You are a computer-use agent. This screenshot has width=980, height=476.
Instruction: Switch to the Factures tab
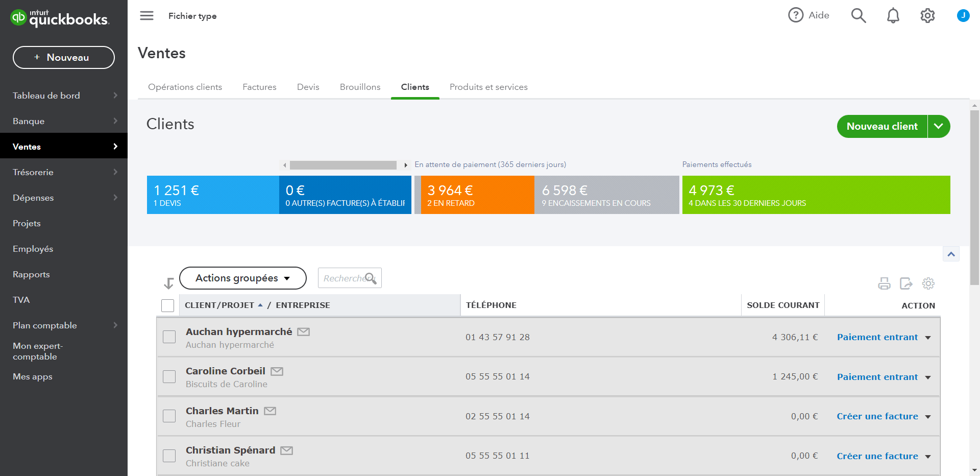[x=259, y=87]
